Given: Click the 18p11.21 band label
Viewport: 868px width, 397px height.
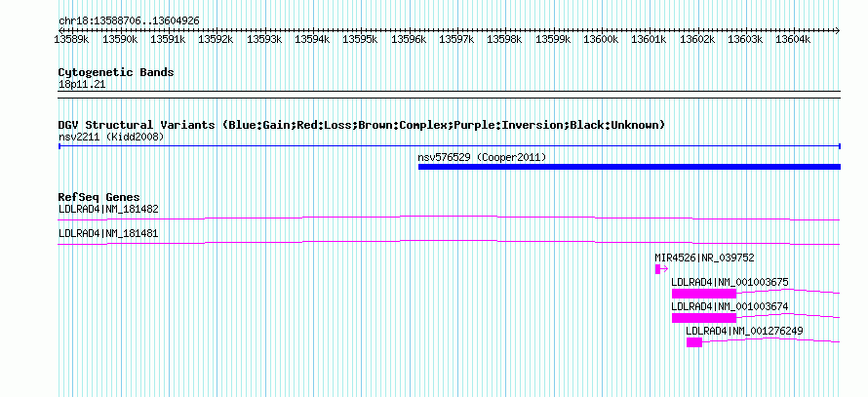Looking at the screenshot, I should pos(82,85).
